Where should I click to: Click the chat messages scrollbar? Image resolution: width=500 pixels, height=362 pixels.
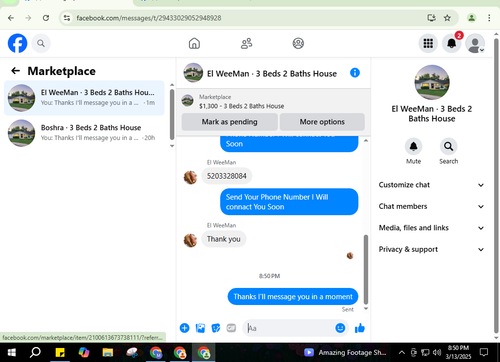pos(366,269)
